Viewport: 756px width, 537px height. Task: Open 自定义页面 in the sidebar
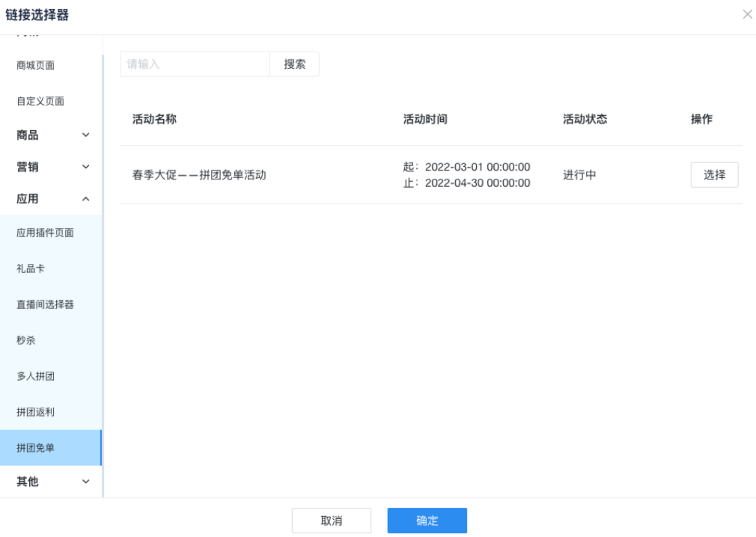click(40, 102)
